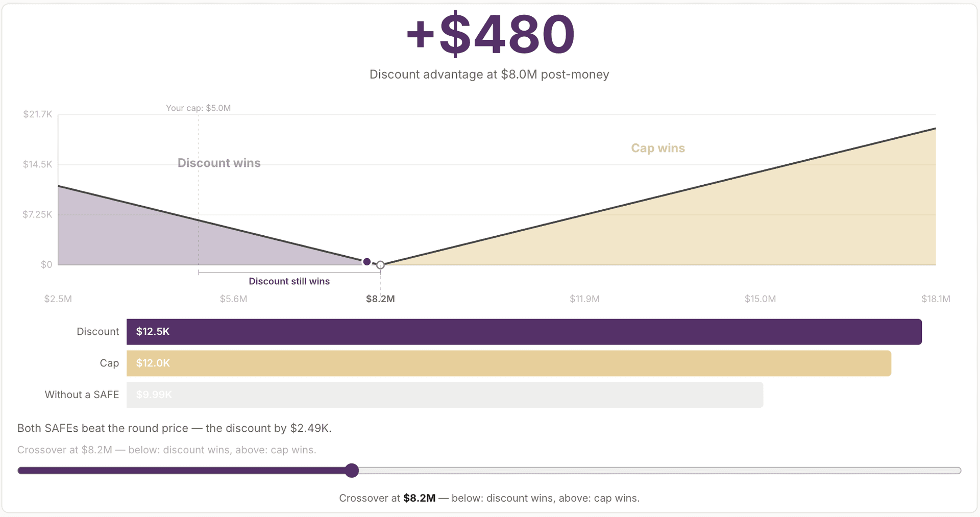This screenshot has height=517, width=980.
Task: Click the 'Discount advantage at $8.0M post-money' subtitle
Action: 488,75
